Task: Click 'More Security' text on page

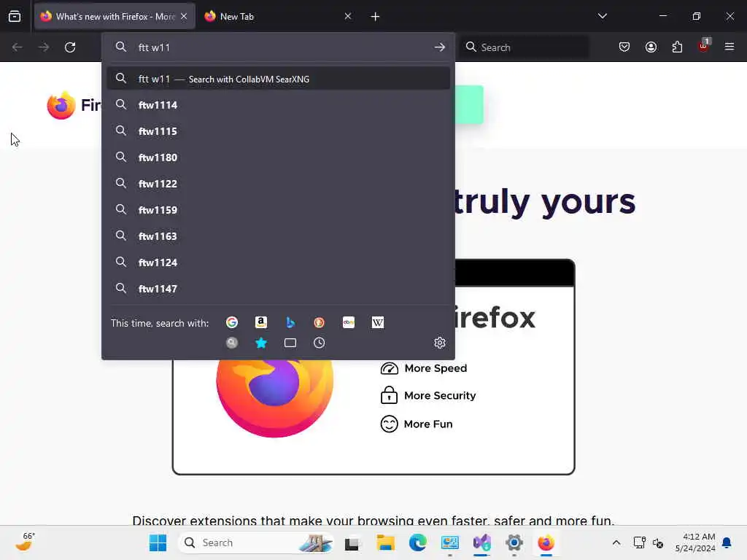Action: click(x=440, y=396)
